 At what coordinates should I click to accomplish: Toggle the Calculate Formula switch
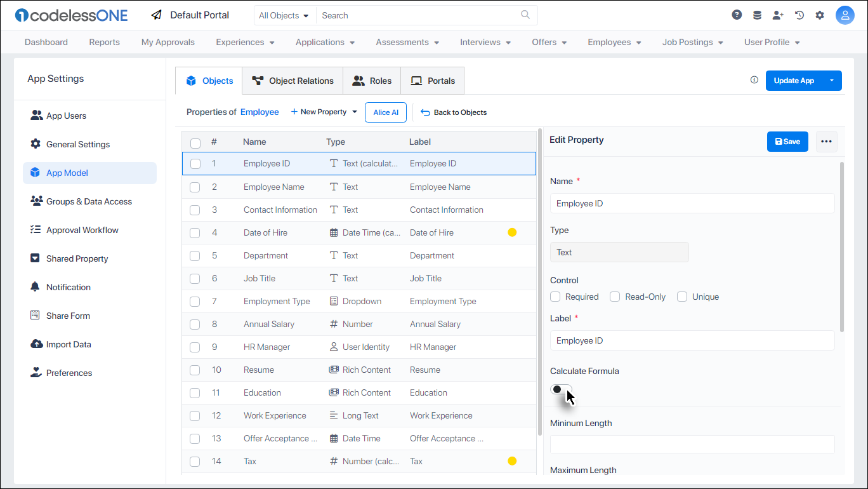(561, 389)
